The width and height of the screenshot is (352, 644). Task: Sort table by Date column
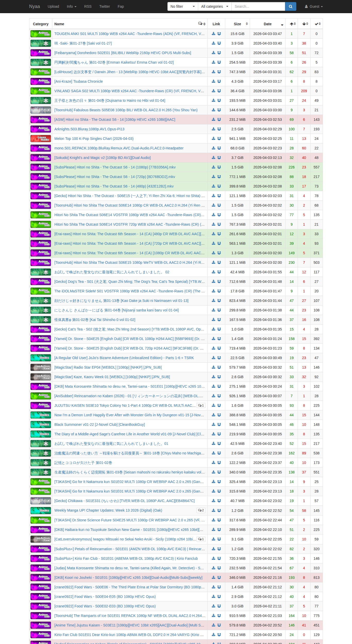[267, 24]
